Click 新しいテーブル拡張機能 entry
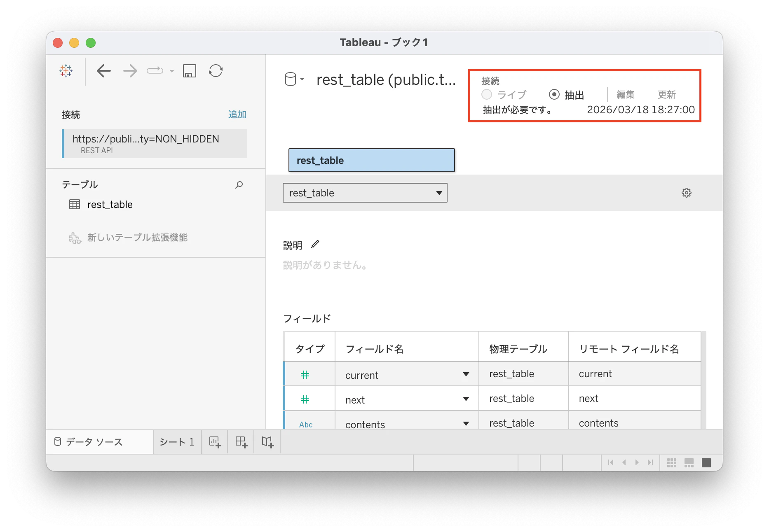 coord(128,238)
